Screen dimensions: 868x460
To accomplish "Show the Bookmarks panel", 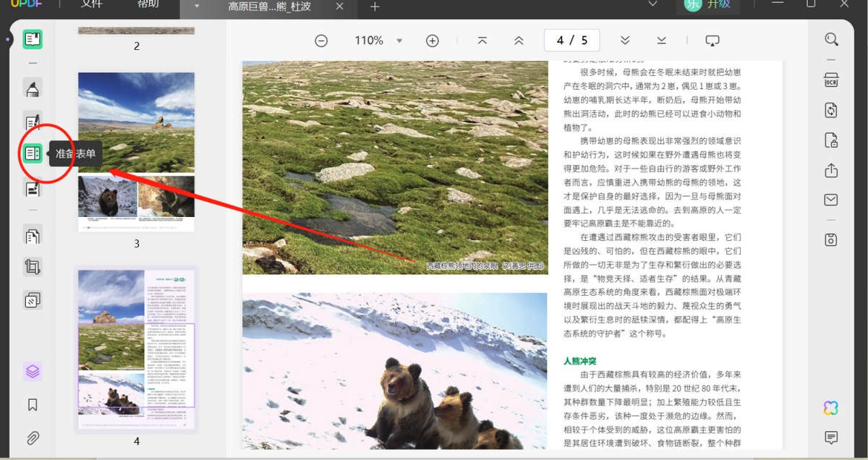I will [33, 405].
